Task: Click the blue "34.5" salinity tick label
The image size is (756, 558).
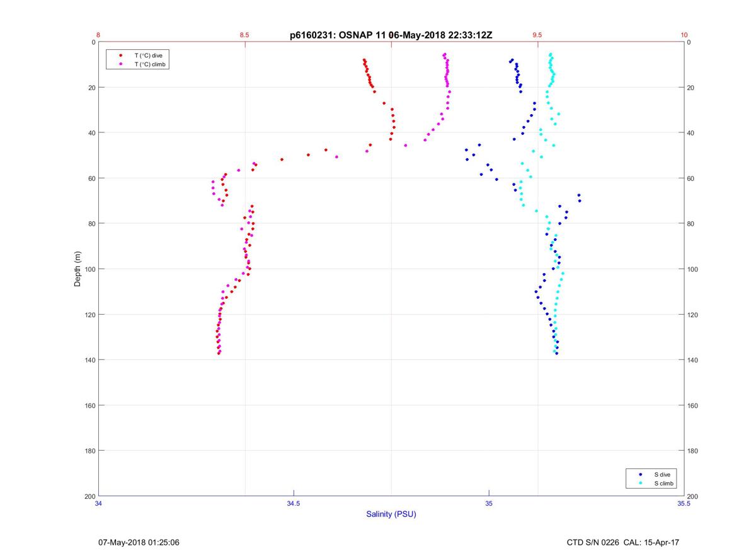Action: (294, 504)
